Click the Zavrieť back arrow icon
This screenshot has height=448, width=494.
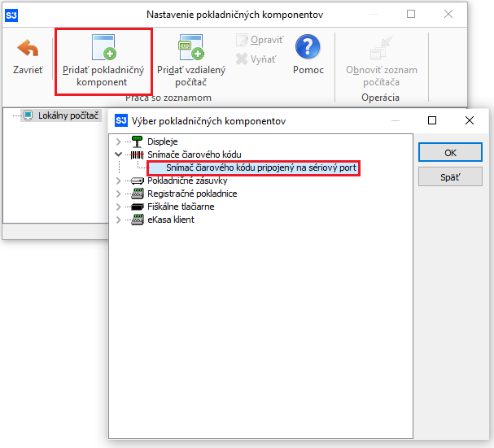click(28, 48)
